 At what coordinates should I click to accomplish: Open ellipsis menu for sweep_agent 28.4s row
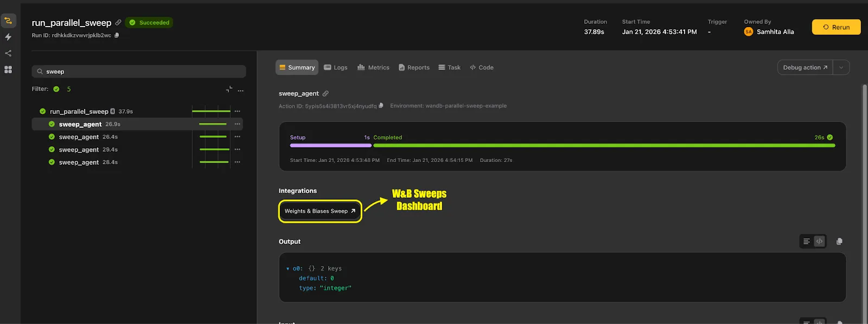point(237,162)
